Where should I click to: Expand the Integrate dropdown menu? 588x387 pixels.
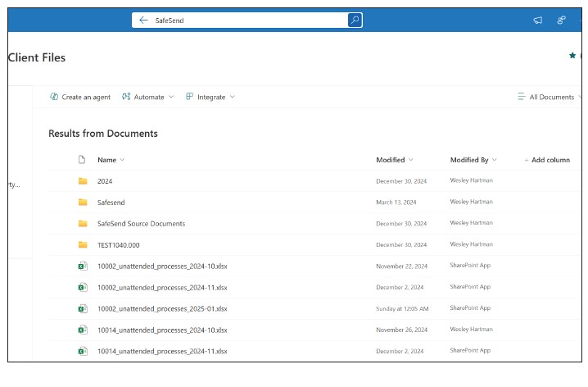[x=210, y=97]
